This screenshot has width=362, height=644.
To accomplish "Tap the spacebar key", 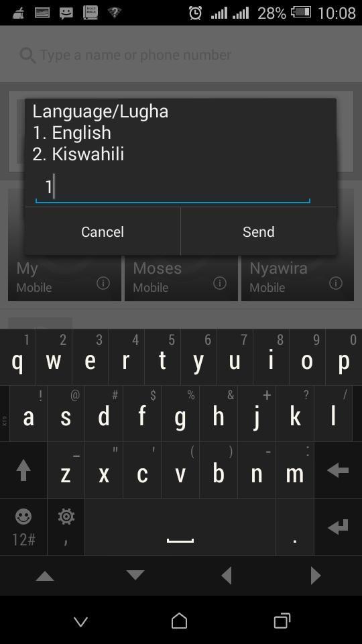I will point(180,527).
